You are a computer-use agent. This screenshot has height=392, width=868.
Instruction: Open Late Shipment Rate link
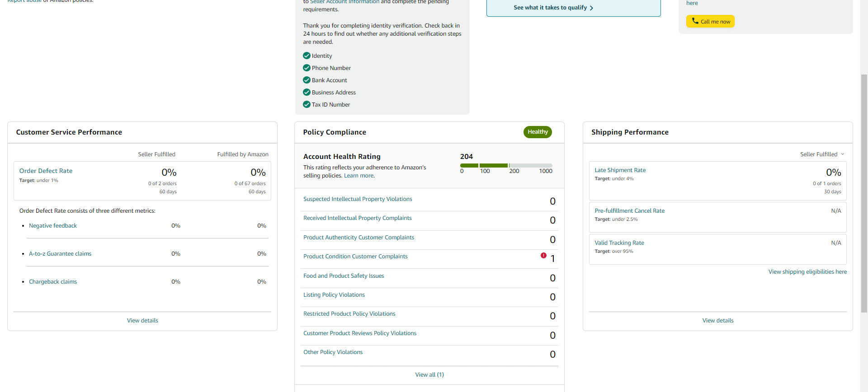[620, 170]
